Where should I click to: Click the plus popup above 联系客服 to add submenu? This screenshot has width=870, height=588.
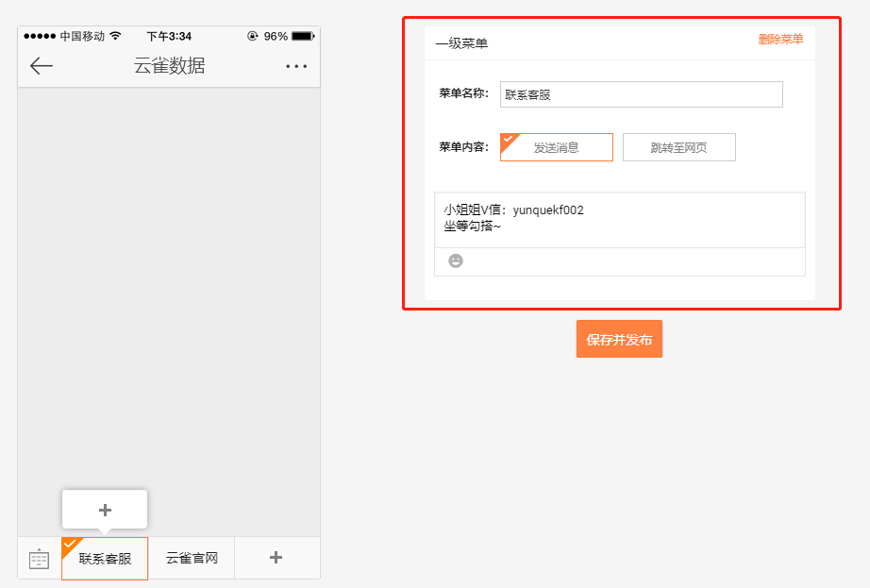click(x=104, y=510)
